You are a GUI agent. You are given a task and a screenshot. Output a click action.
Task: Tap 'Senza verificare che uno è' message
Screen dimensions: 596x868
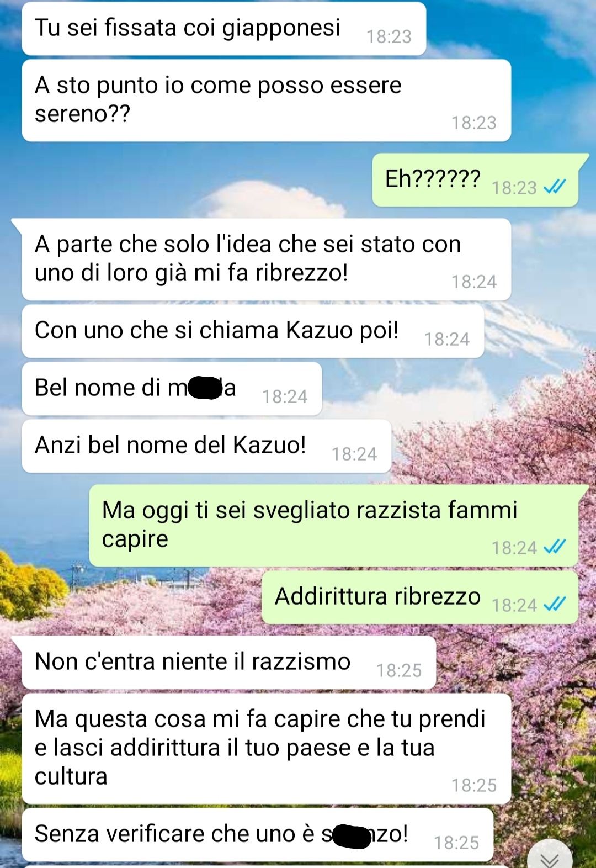tap(258, 835)
